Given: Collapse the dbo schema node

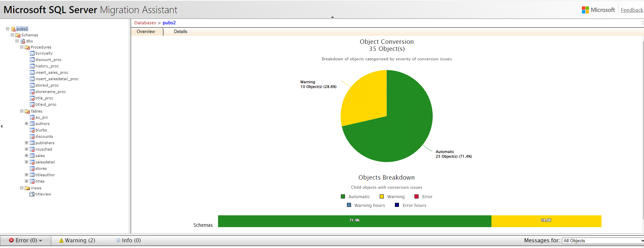Looking at the screenshot, I should (x=17, y=41).
